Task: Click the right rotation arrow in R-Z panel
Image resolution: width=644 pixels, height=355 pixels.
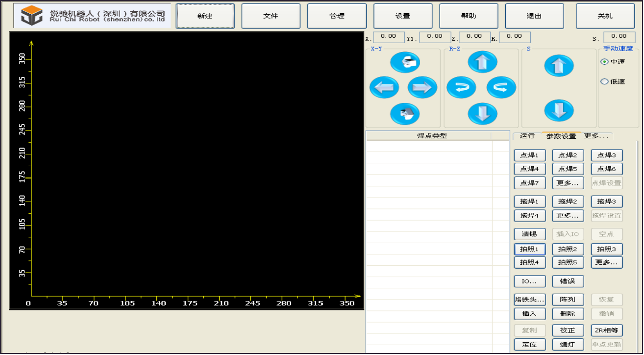Action: [501, 88]
